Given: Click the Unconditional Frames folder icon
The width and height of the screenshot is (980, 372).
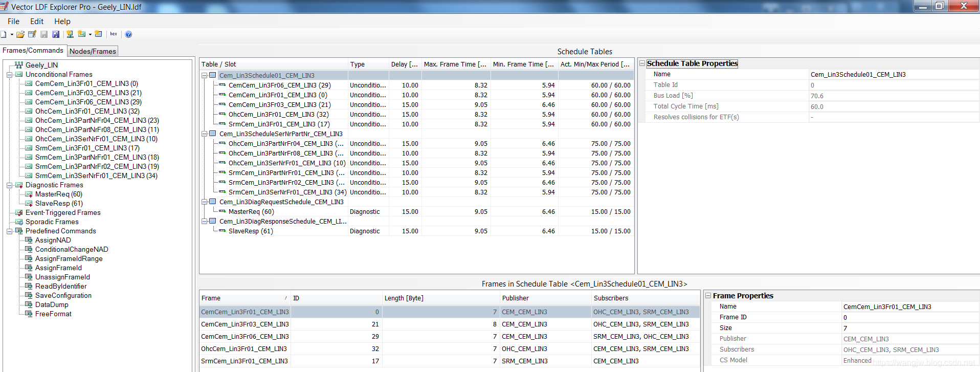Looking at the screenshot, I should 19,74.
